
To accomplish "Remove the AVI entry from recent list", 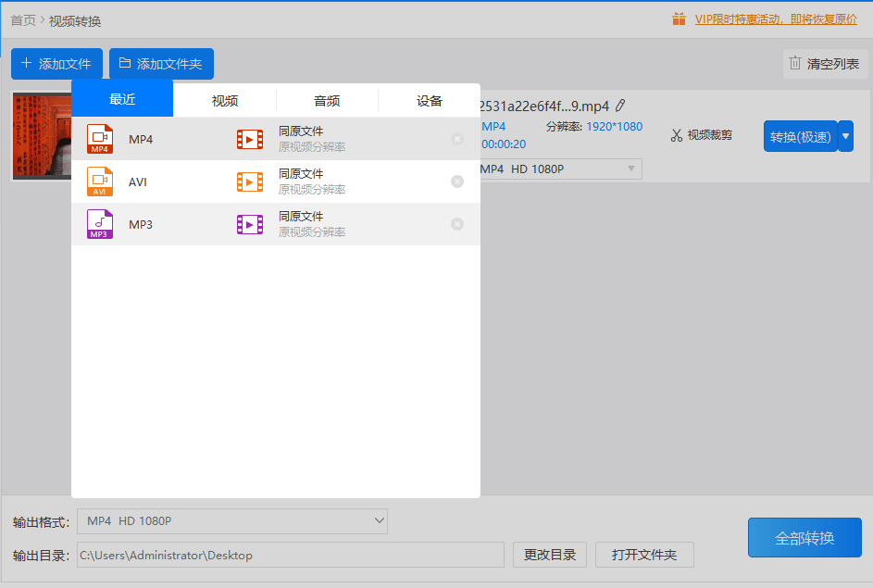I will pyautogui.click(x=457, y=181).
